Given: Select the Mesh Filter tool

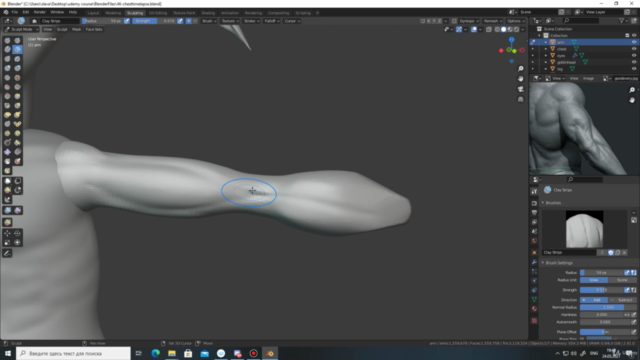Looking at the screenshot, I should pos(7,210).
